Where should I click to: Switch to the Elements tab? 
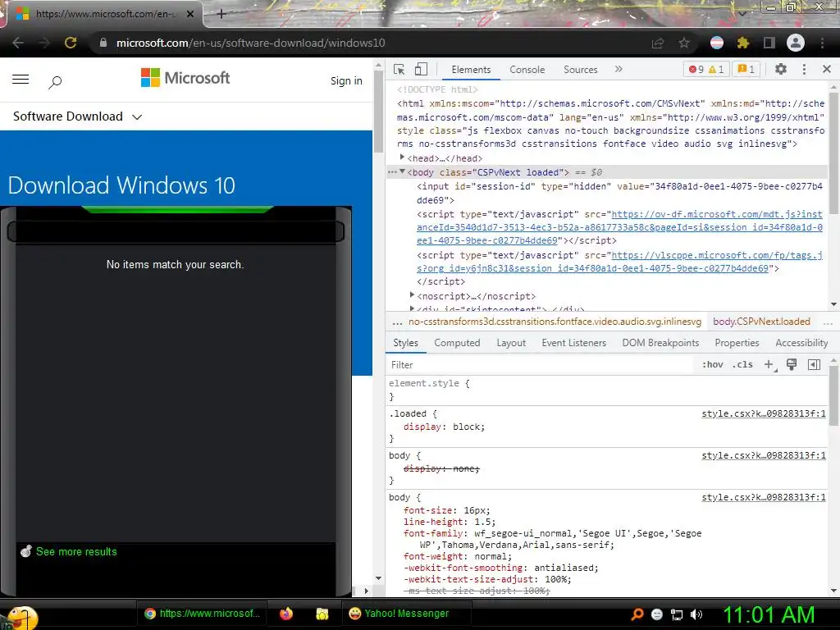pos(471,70)
